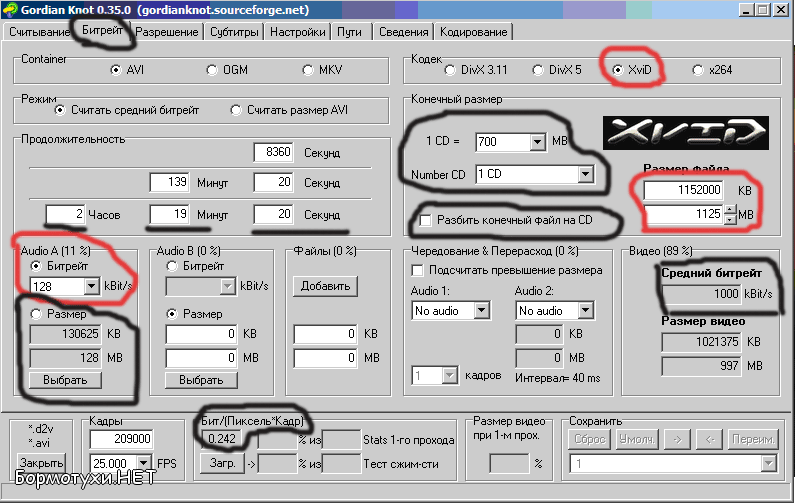This screenshot has height=503, width=795.
Task: Click the Gordian Knot title bar icon
Action: click(10, 10)
